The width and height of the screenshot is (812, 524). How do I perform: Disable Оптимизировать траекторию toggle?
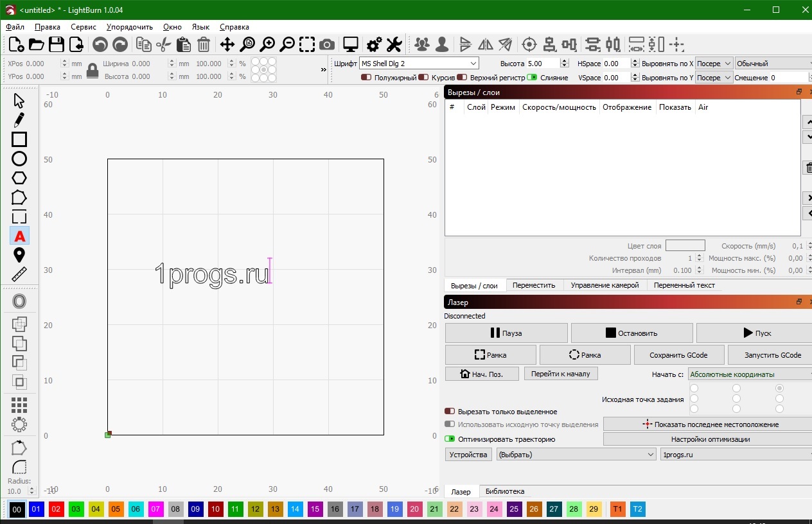click(450, 439)
